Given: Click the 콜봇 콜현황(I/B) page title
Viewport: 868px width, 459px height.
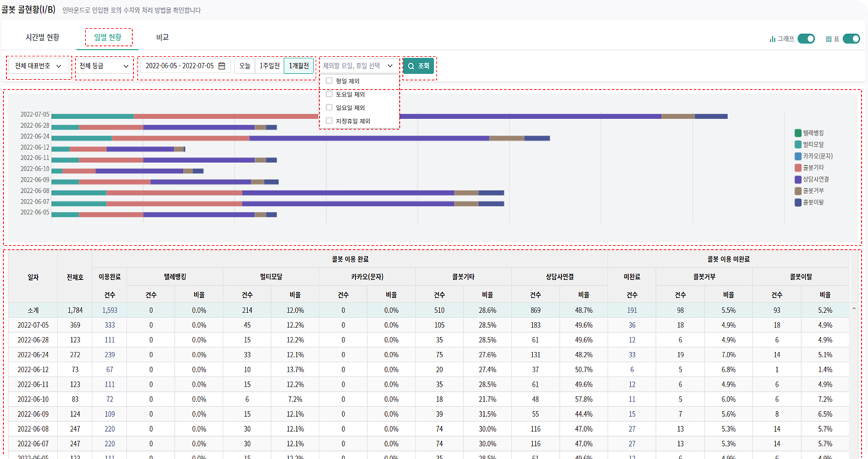Looking at the screenshot, I should click(28, 11).
